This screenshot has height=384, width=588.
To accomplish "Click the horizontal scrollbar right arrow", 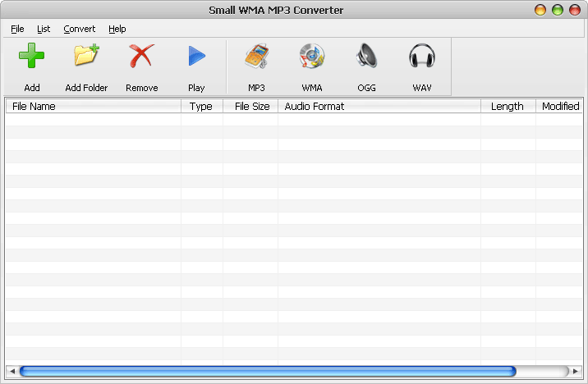I will click(576, 371).
